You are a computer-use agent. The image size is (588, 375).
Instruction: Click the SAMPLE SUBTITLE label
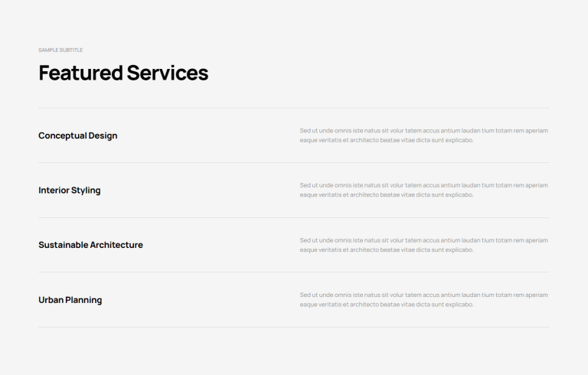tap(60, 50)
